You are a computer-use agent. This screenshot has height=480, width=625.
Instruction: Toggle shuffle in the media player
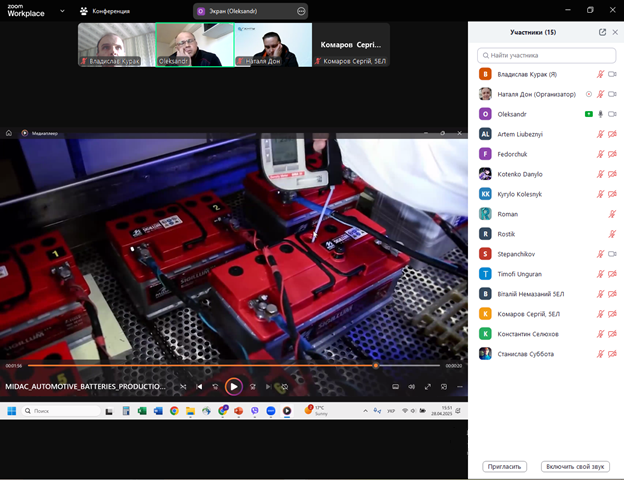(x=183, y=386)
